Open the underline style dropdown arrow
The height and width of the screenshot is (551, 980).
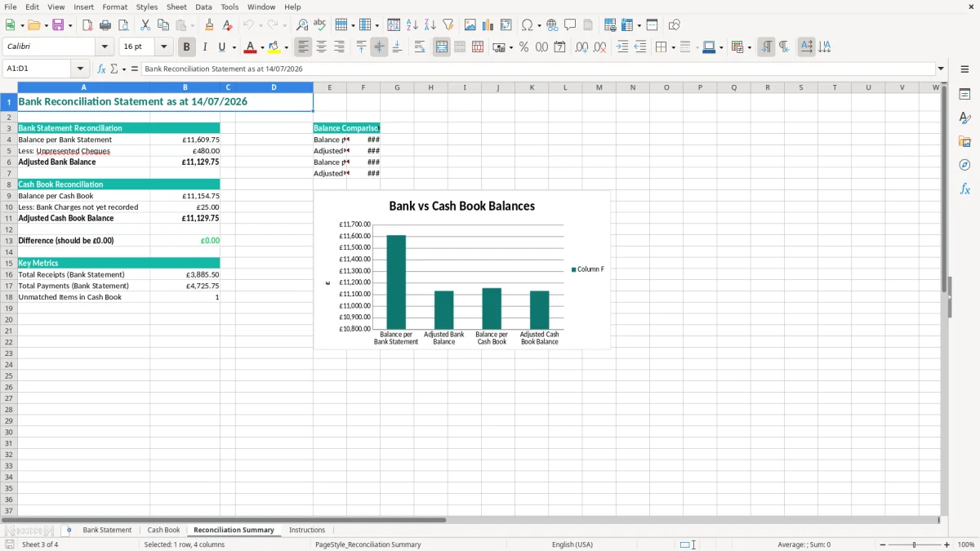(234, 48)
